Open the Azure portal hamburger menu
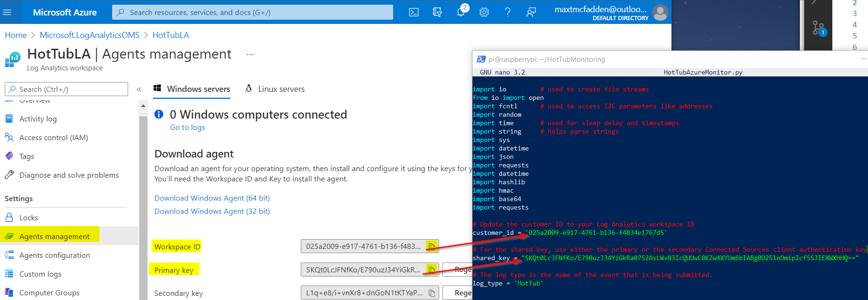Image resolution: width=868 pixels, height=300 pixels. 7,12
